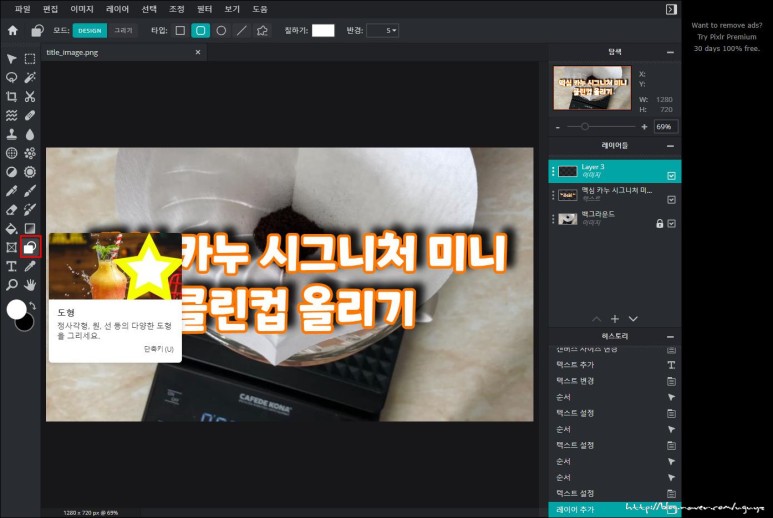Select the Sponge sun-shaped tool
This screenshot has width=773, height=518.
pyautogui.click(x=30, y=172)
